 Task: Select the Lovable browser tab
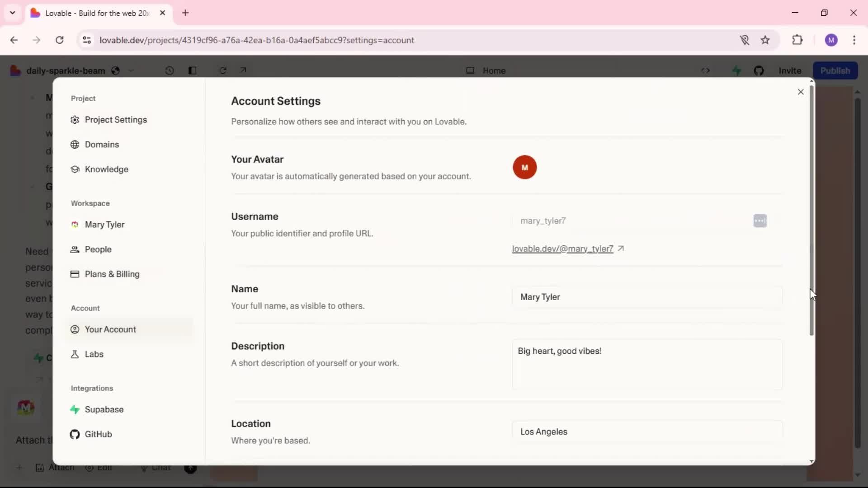99,13
